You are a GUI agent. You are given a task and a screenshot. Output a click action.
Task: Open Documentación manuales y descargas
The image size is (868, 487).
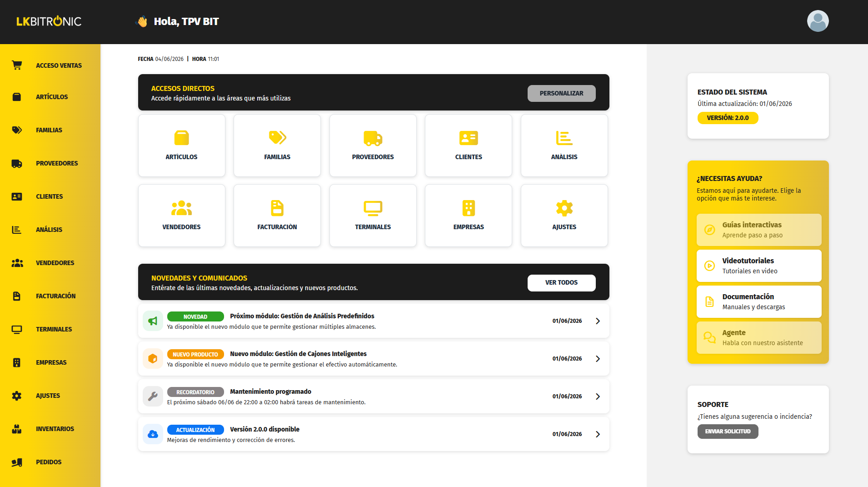(759, 301)
